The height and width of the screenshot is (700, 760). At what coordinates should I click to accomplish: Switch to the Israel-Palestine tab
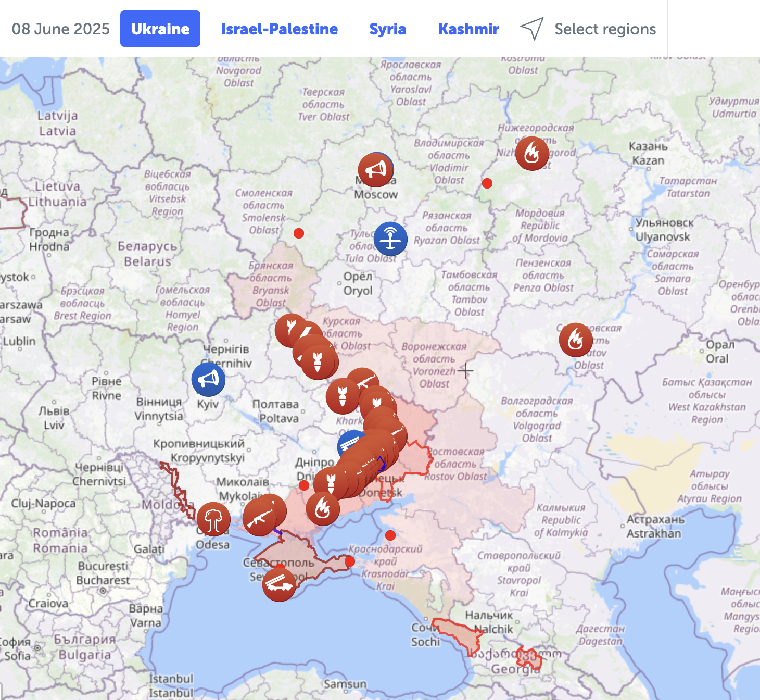[x=280, y=29]
